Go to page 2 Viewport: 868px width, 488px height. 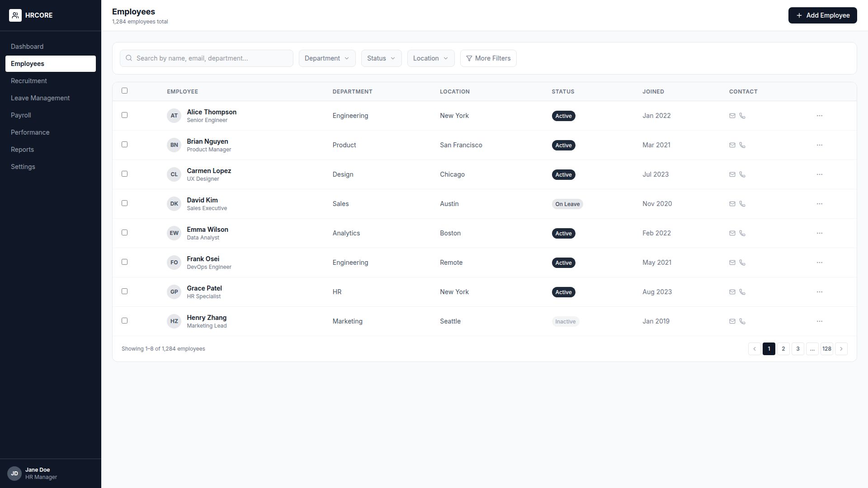pos(783,349)
